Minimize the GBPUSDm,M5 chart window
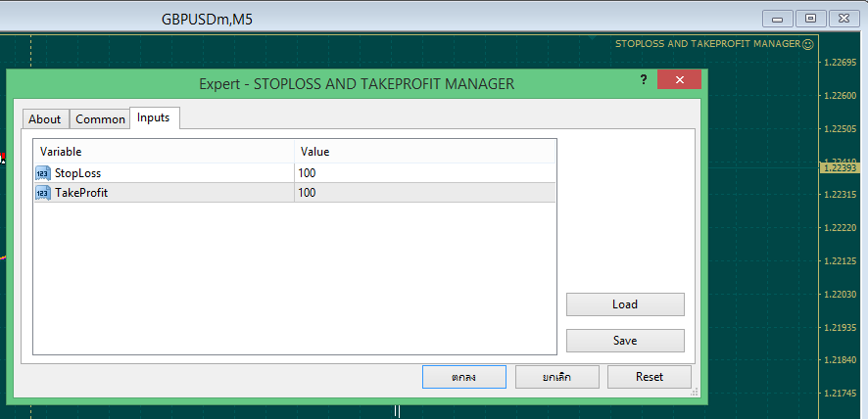 coord(777,19)
